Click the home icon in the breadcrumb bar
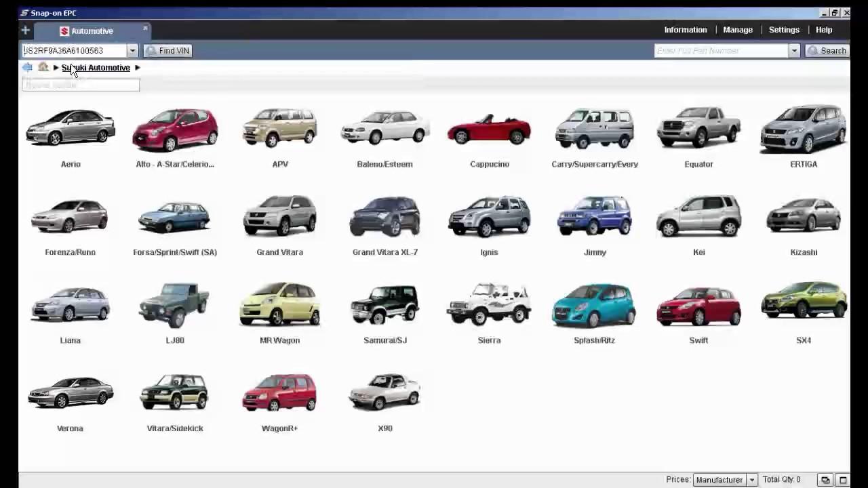 coord(43,67)
